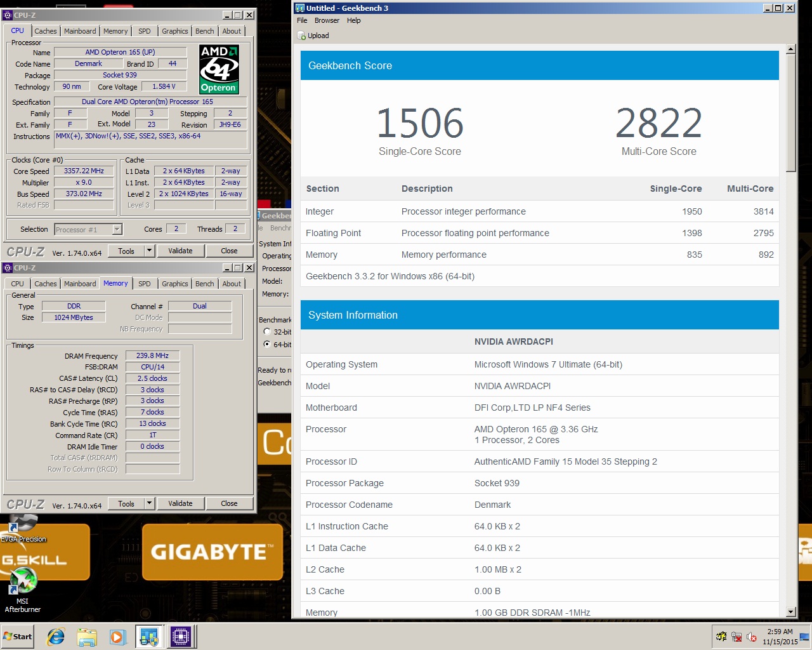812x650 pixels.
Task: Click the bottom CPU-Z window title bar icon
Action: pos(8,268)
